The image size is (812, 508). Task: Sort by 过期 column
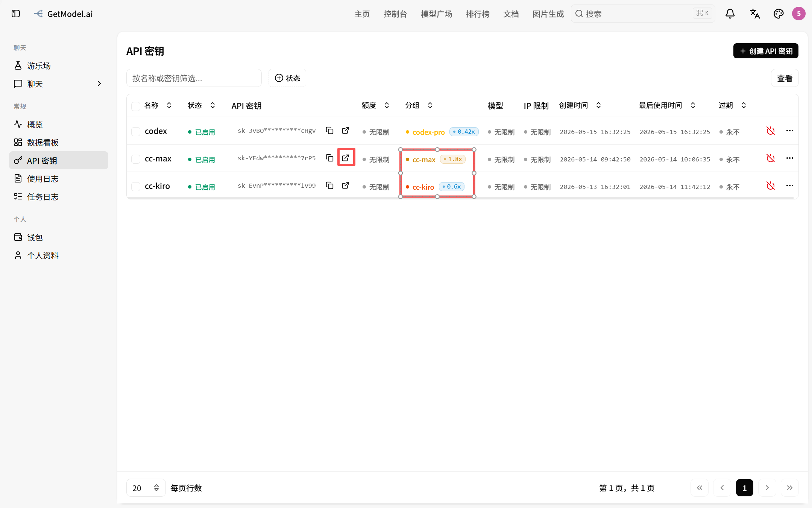click(x=733, y=105)
